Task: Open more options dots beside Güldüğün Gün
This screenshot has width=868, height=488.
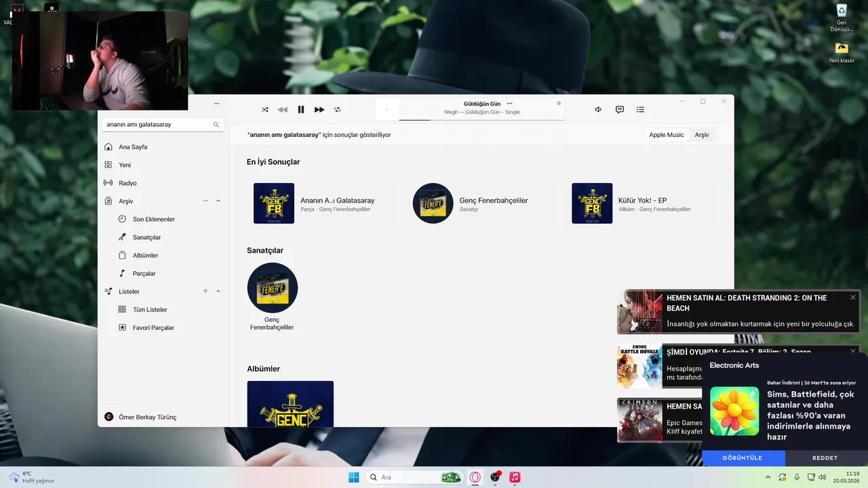Action: click(509, 104)
